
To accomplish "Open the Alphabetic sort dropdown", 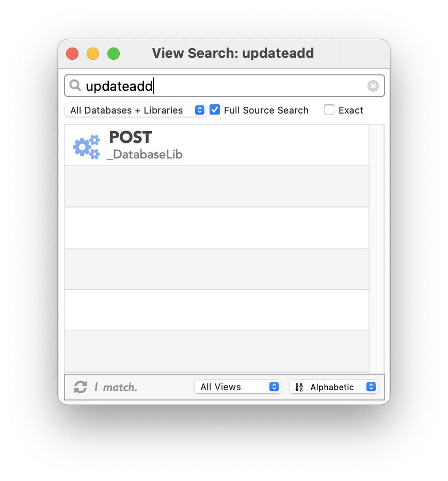I will (x=334, y=387).
